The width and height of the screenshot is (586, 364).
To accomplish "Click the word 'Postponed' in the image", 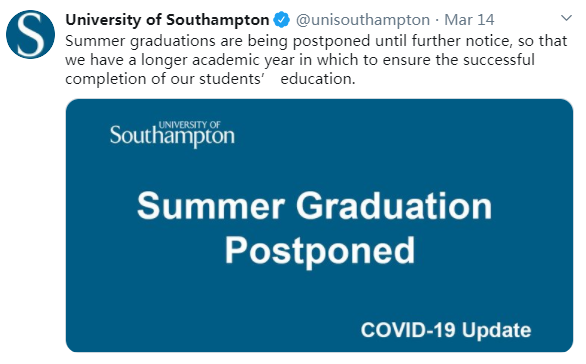I will 320,251.
